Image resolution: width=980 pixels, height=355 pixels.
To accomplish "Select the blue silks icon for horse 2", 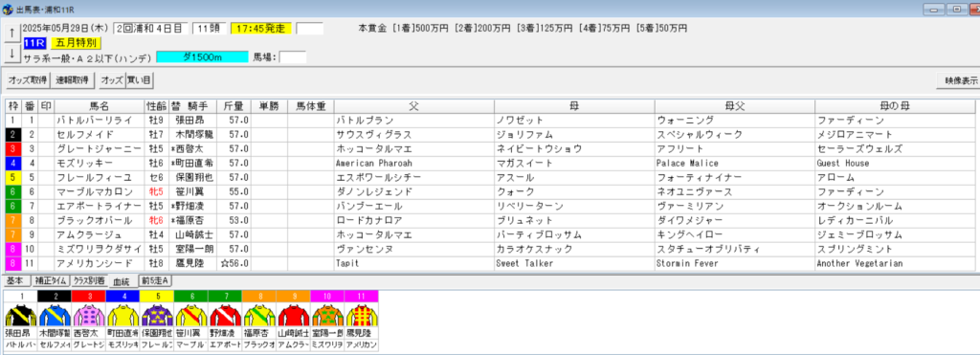I will [x=55, y=315].
